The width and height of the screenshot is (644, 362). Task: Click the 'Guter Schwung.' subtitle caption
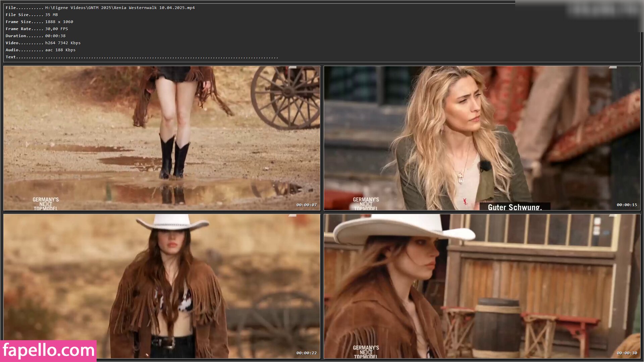coord(515,207)
